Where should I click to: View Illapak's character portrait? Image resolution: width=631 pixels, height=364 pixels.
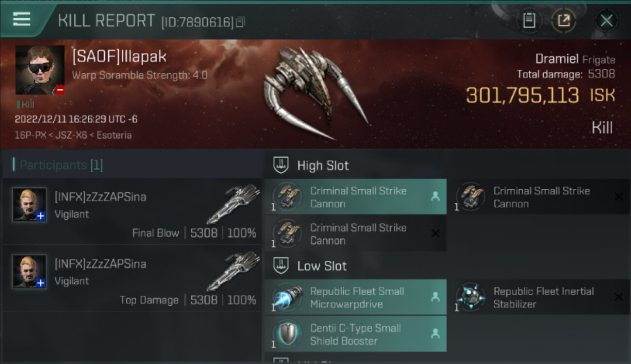[x=40, y=70]
